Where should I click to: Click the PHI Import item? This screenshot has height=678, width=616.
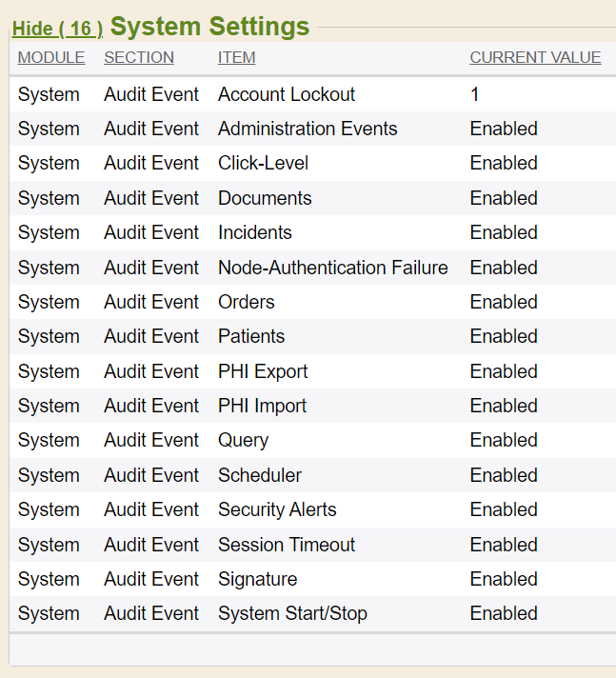click(x=262, y=406)
